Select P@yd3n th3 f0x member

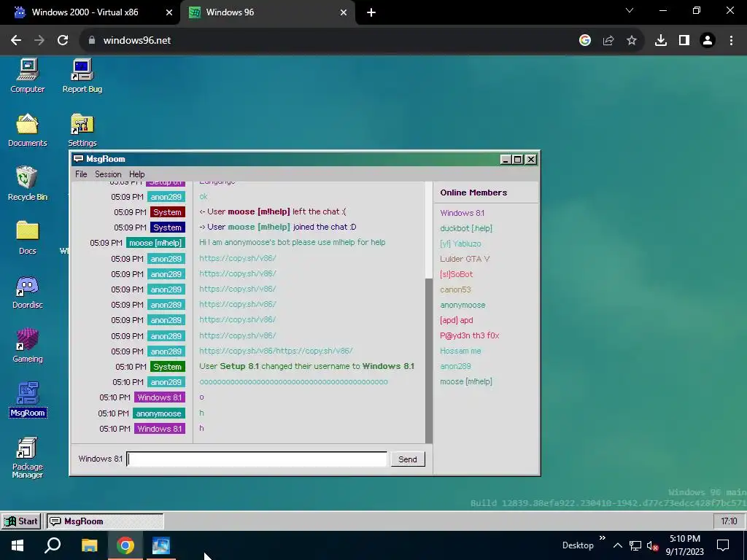click(469, 335)
